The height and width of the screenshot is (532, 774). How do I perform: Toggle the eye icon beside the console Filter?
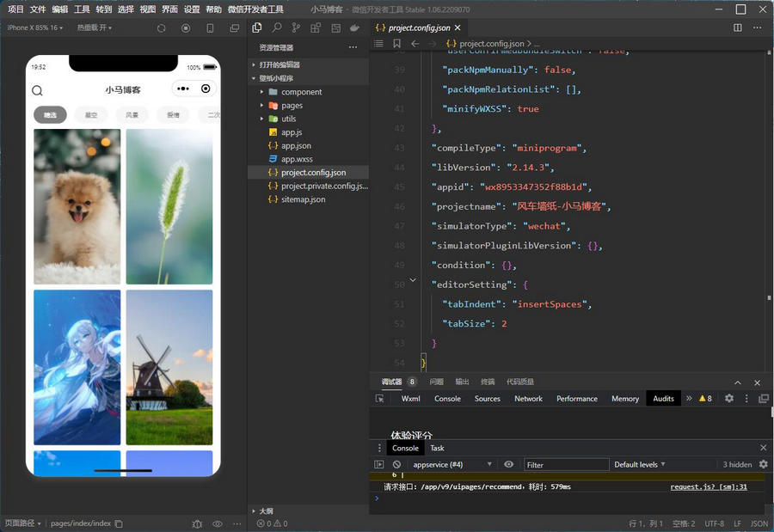[508, 464]
